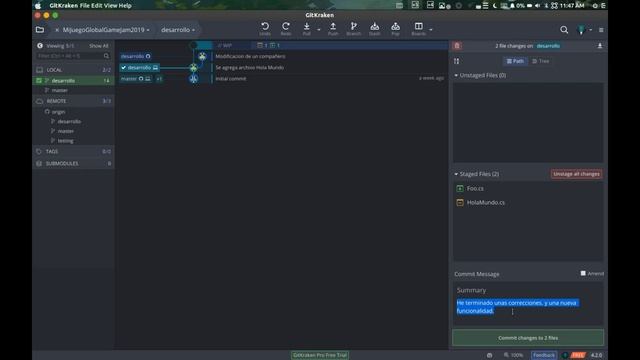Click Unstage all changes button
Image resolution: width=640 pixels, height=360 pixels.
click(x=576, y=174)
